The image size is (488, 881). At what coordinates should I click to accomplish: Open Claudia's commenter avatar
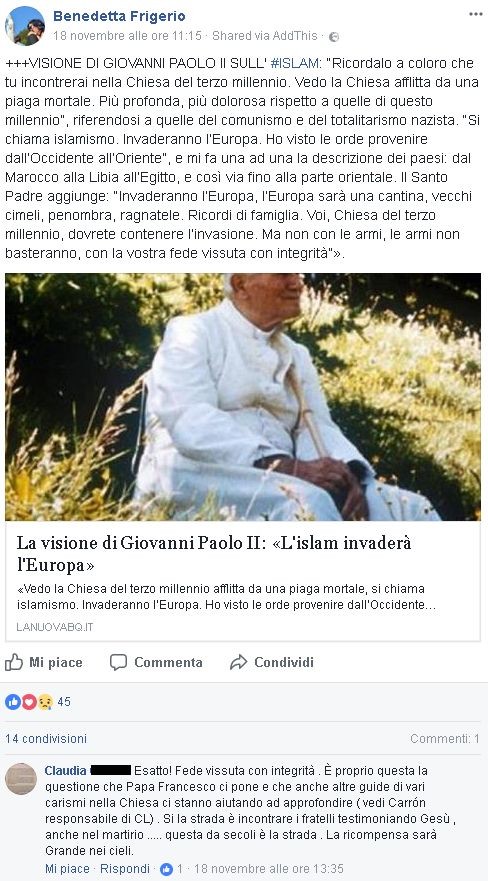pos(21,779)
